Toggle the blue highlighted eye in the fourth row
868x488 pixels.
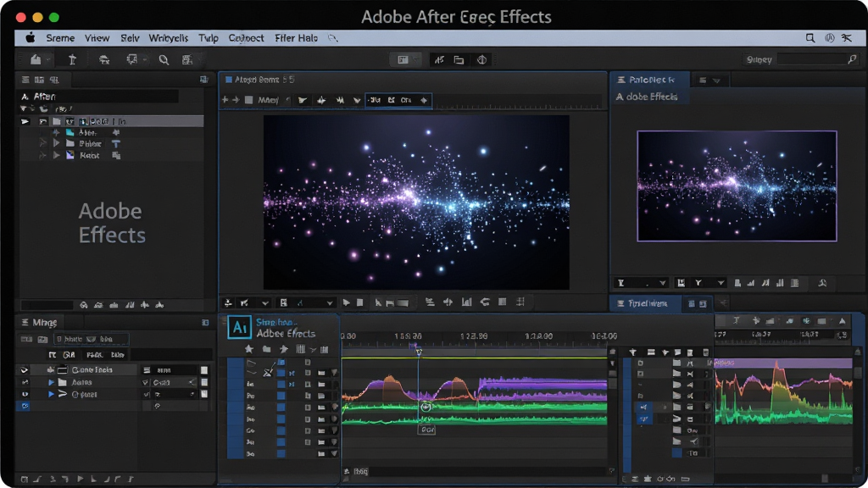tap(25, 406)
